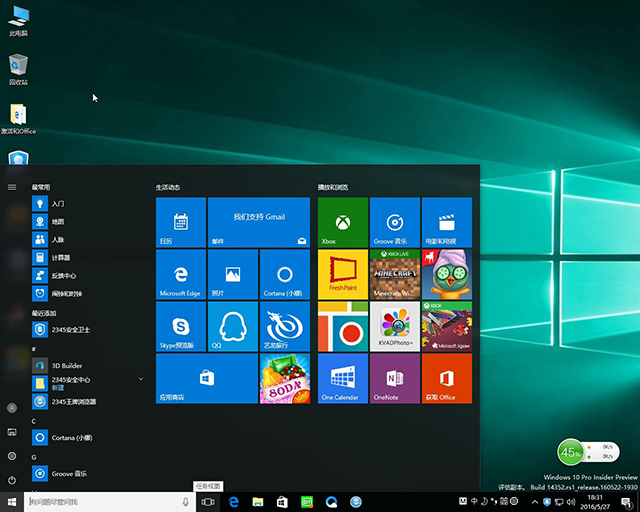Open the OneNote tile
Viewport: 640px width, 512px height.
pos(395,379)
